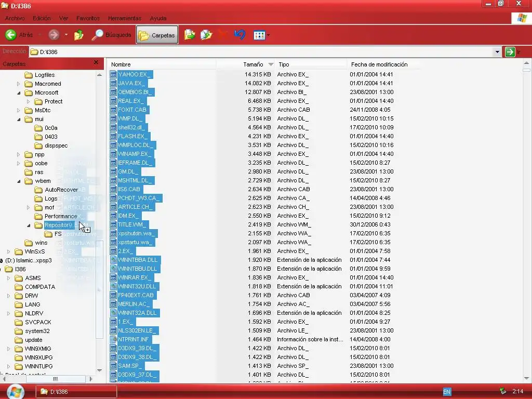
Task: Click the file list scroll up arrow
Action: click(526, 63)
